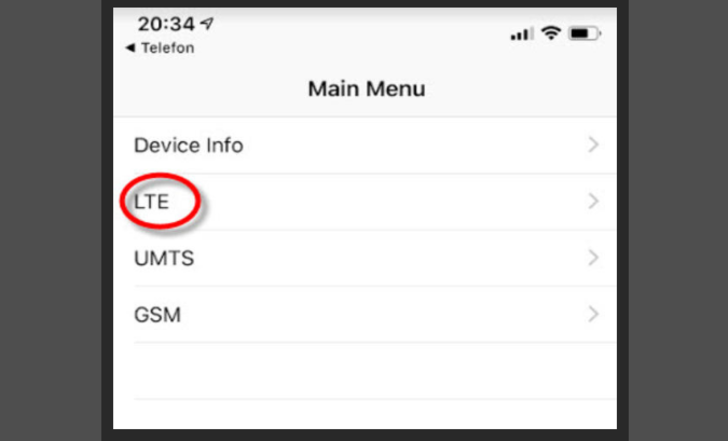Open the Device Info entry
The height and width of the screenshot is (441, 728).
(365, 145)
